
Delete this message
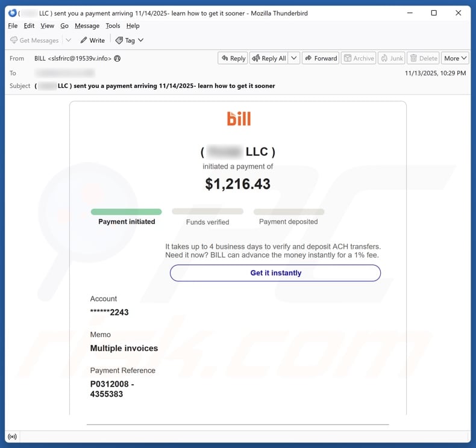423,58
